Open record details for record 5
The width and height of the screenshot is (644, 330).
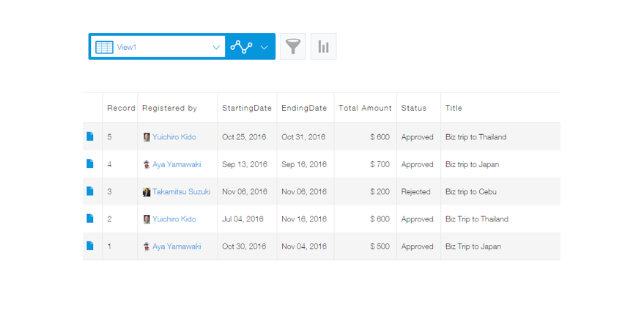click(x=90, y=136)
